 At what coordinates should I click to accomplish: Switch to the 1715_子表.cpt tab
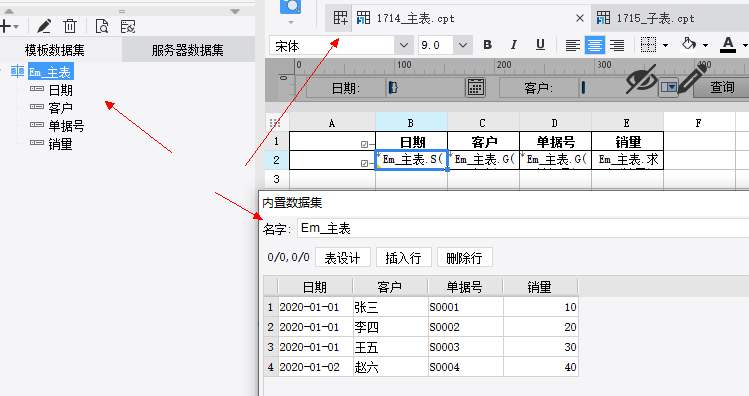click(655, 19)
